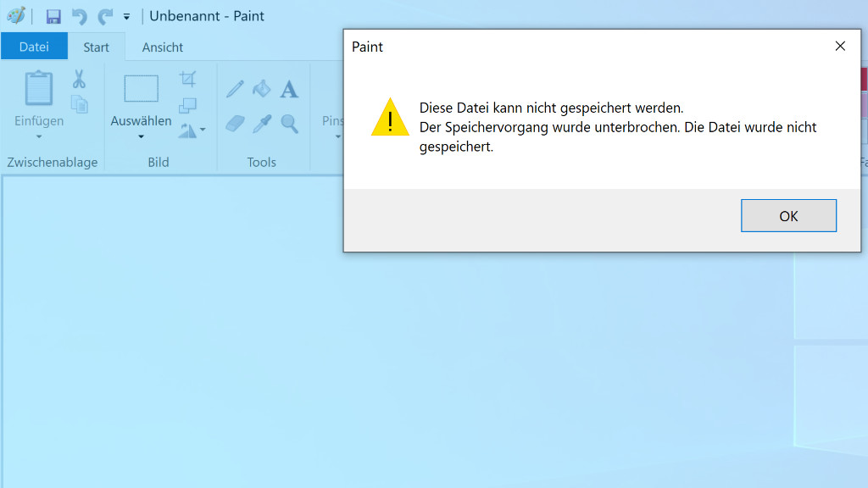The height and width of the screenshot is (488, 868).
Task: Click the Tools group label
Action: 261,162
